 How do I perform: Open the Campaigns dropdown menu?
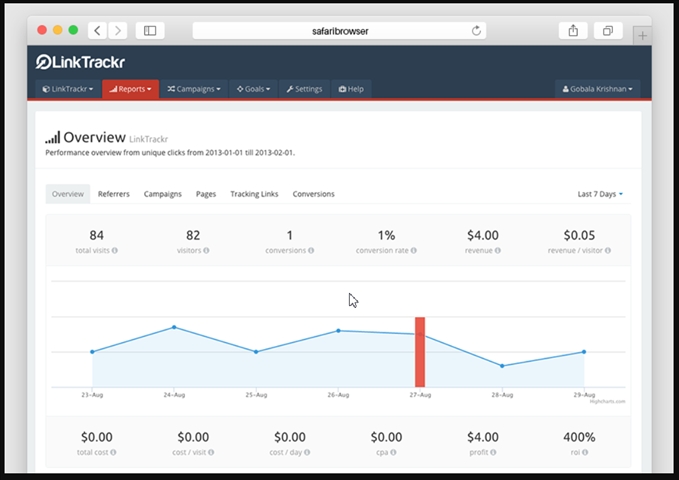click(195, 89)
